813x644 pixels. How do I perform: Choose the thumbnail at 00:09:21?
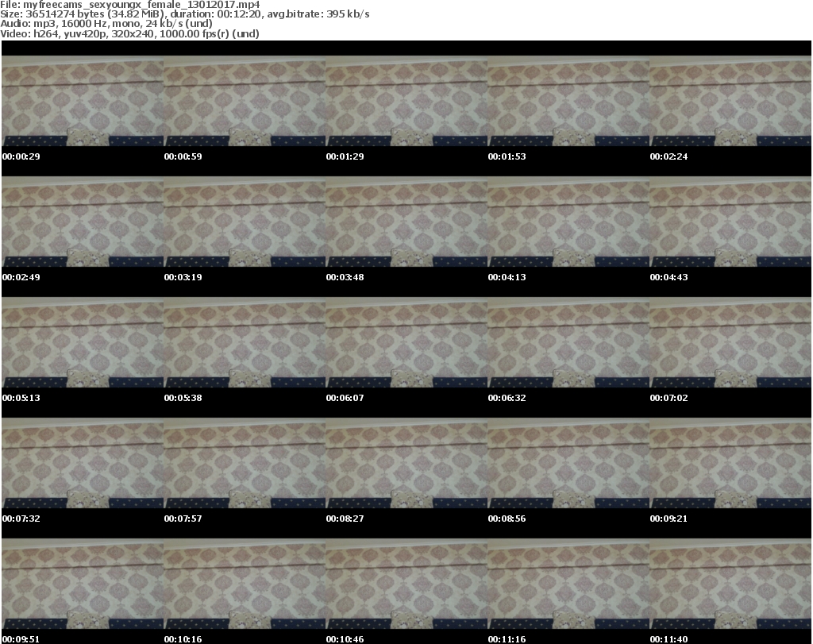pyautogui.click(x=730, y=464)
